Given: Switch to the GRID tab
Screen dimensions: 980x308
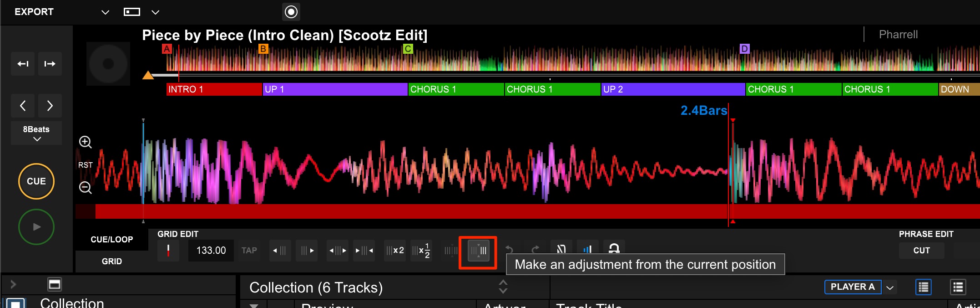Looking at the screenshot, I should tap(112, 262).
